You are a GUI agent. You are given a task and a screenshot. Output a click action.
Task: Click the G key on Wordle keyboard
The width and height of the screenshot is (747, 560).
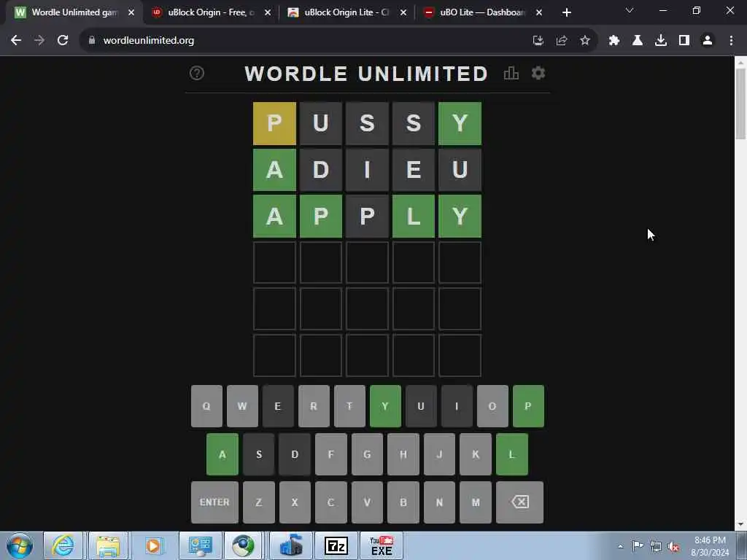coord(367,454)
